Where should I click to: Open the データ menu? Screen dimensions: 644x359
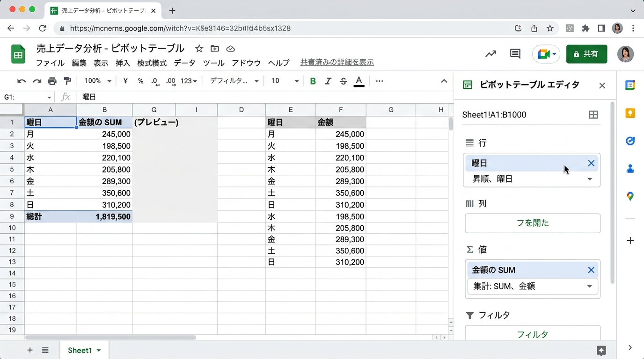184,63
